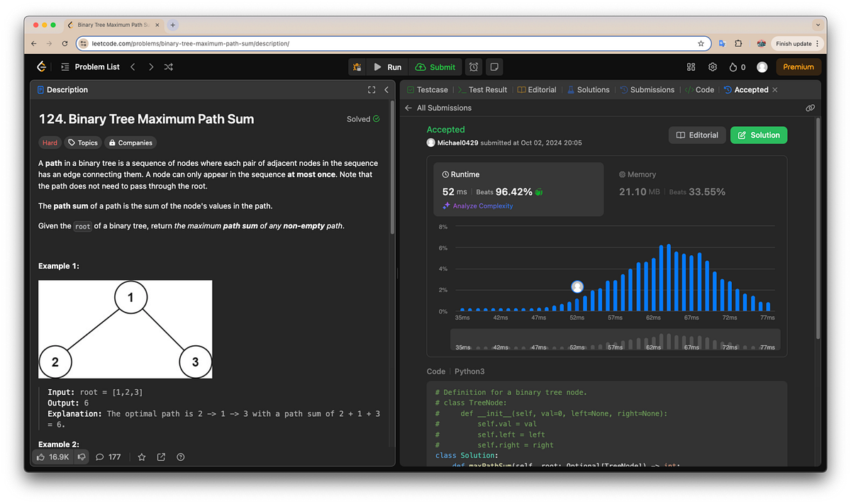The height and width of the screenshot is (504, 851).
Task: Submit the solution code
Action: click(435, 67)
